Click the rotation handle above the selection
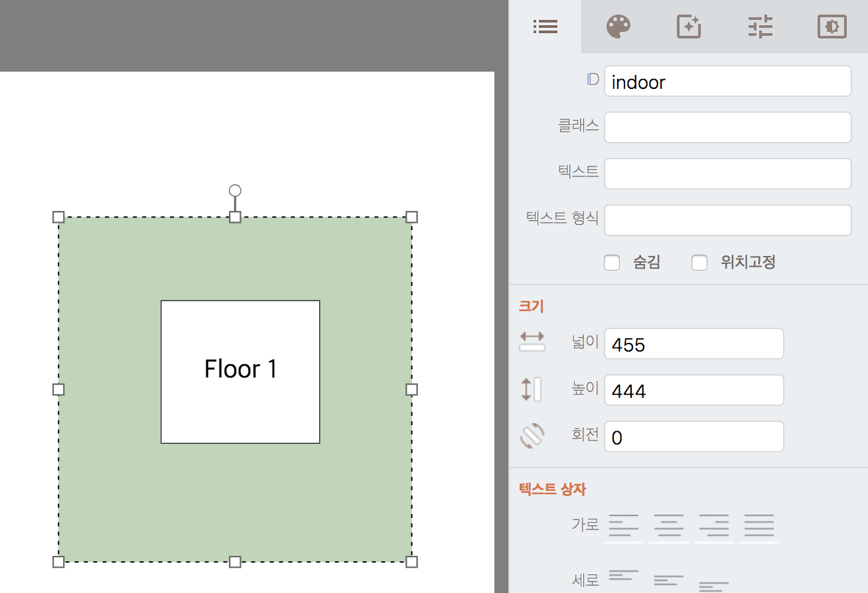This screenshot has height=593, width=868. tap(235, 190)
